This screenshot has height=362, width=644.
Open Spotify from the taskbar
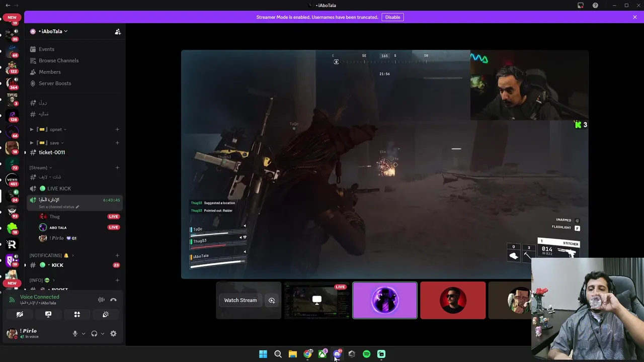point(366,354)
